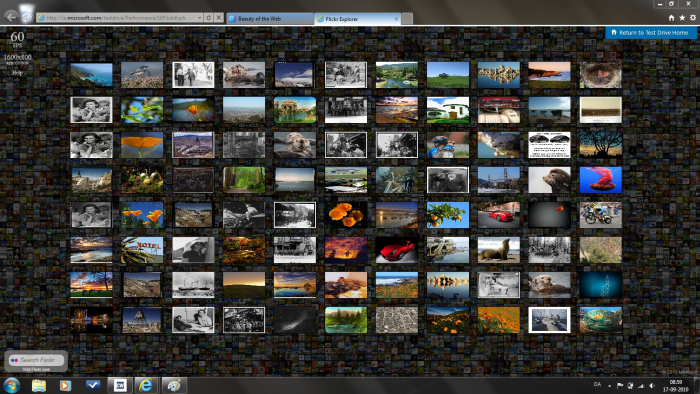This screenshot has width=700, height=394.
Task: Select the HOTEL sign photo
Action: (x=142, y=250)
